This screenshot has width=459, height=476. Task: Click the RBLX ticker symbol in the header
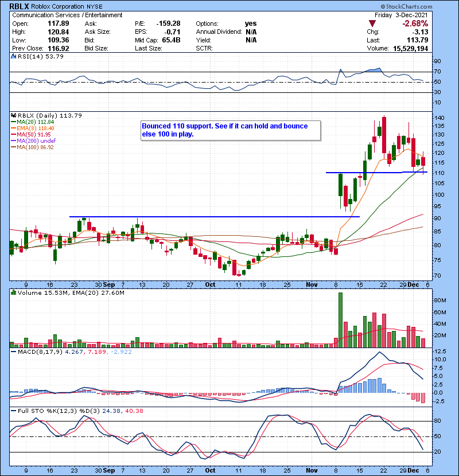click(x=19, y=6)
